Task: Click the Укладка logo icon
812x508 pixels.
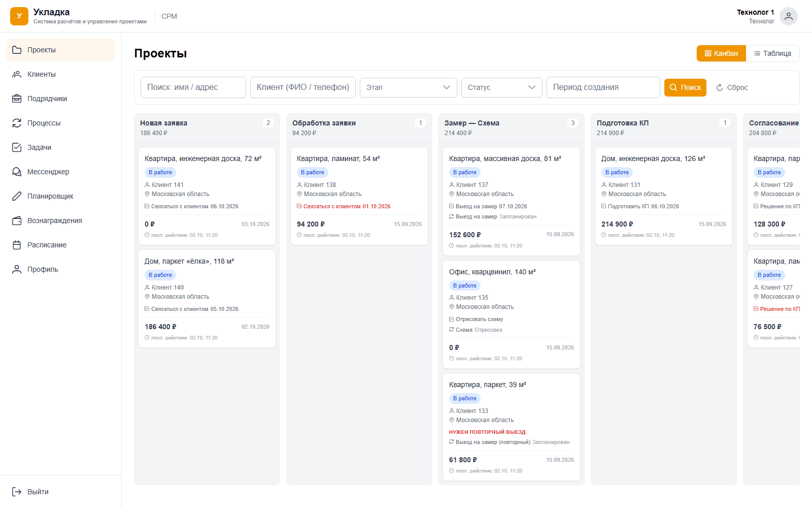Action: [19, 16]
